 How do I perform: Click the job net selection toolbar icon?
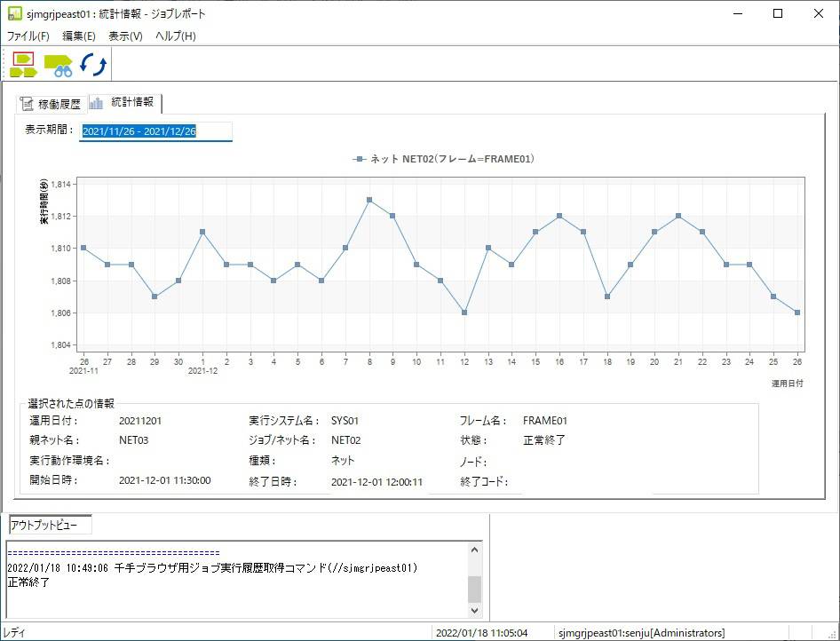click(x=24, y=65)
